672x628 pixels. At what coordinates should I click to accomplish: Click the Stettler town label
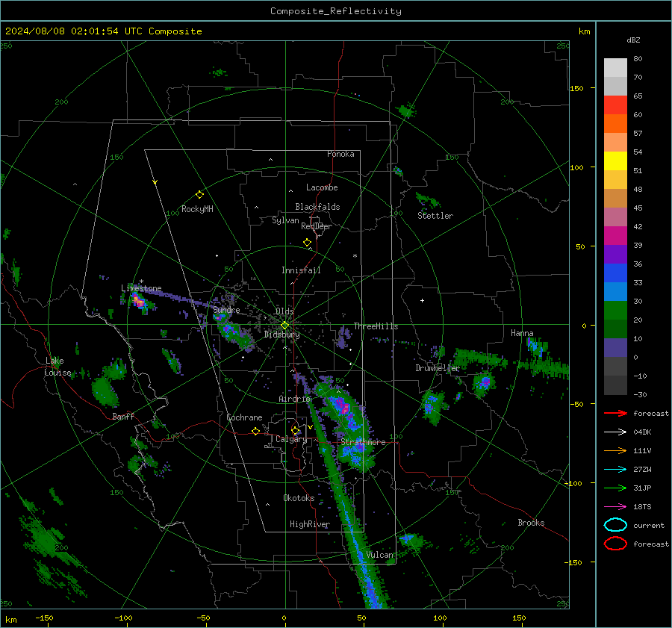pos(435,216)
